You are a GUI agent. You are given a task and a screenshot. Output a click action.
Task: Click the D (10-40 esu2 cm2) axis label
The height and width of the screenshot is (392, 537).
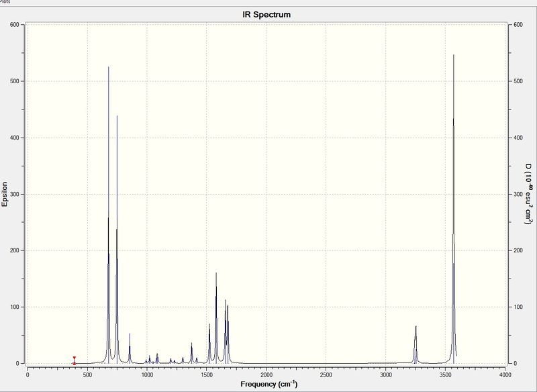tap(529, 194)
